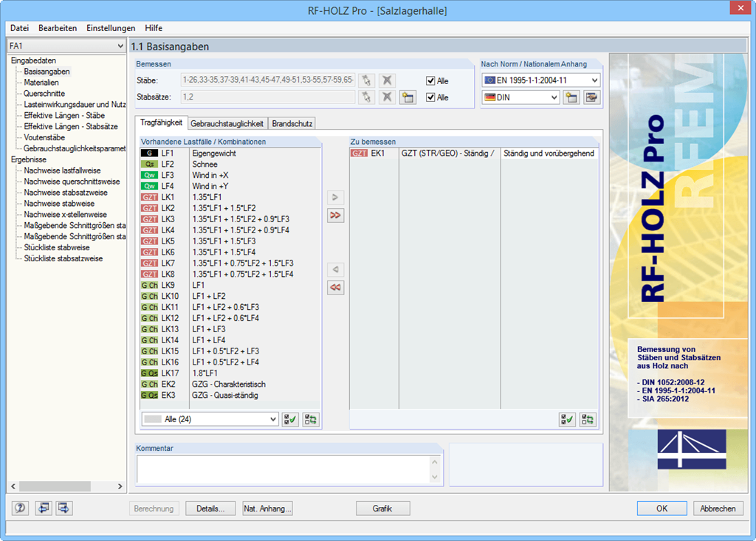The height and width of the screenshot is (541, 756).
Task: Click the Qw badge of LF3
Action: 149,176
